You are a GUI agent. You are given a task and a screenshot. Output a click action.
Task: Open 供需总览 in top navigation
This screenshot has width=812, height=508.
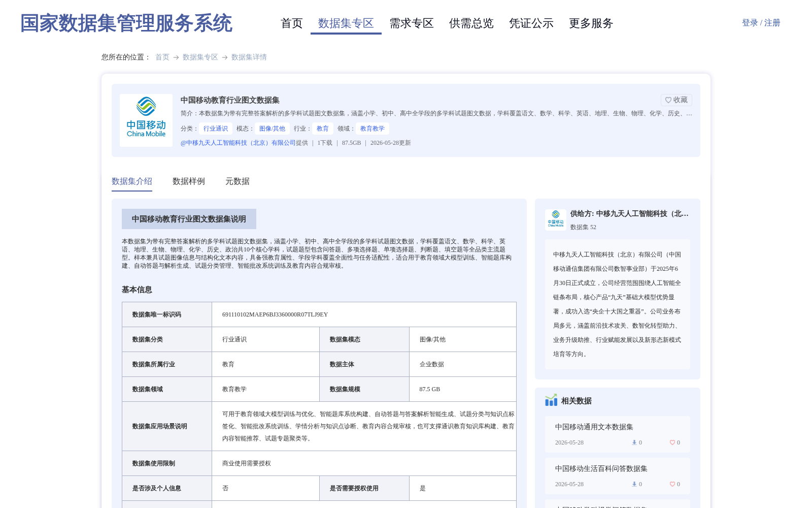(x=471, y=23)
